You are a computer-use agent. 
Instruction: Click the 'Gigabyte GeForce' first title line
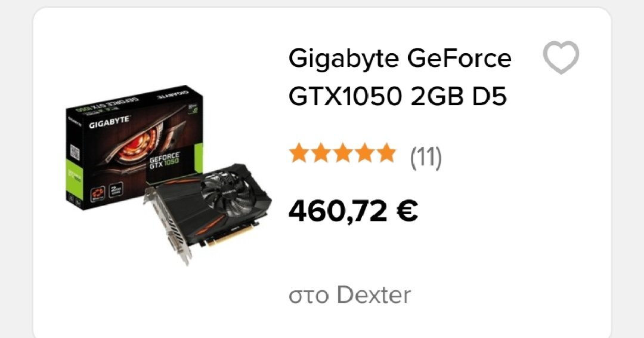[400, 59]
